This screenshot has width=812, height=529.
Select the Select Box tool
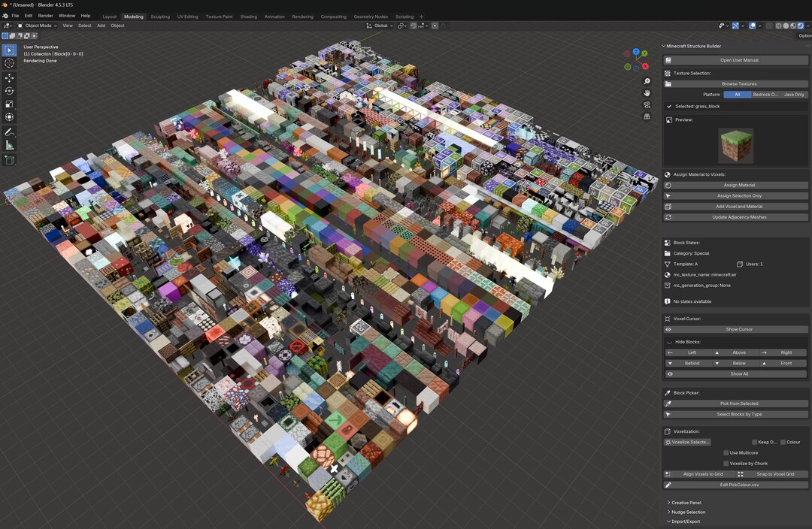[9, 50]
